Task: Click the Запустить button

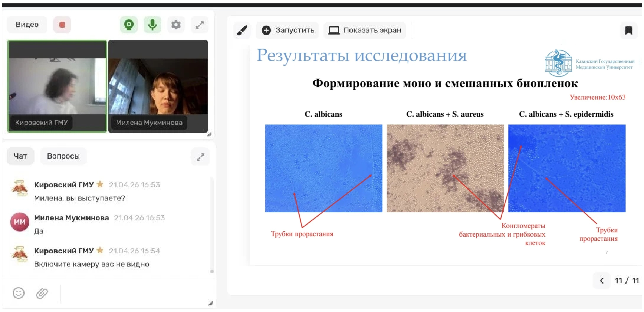Action: coord(287,31)
